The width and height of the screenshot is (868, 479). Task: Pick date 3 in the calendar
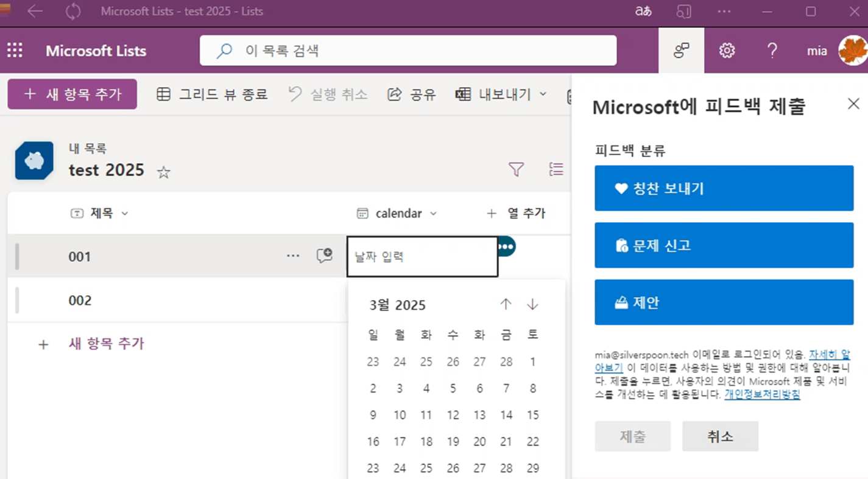[x=400, y=388]
